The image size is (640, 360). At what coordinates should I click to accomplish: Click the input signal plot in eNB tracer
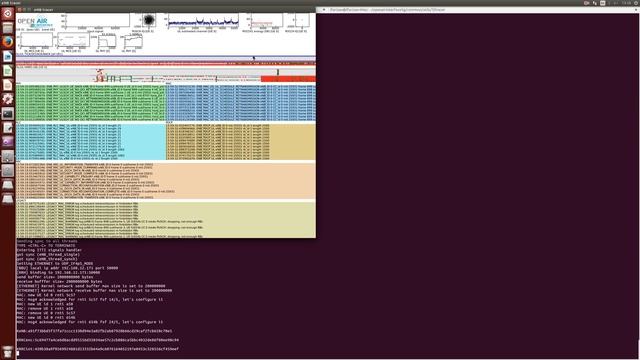coord(98,20)
